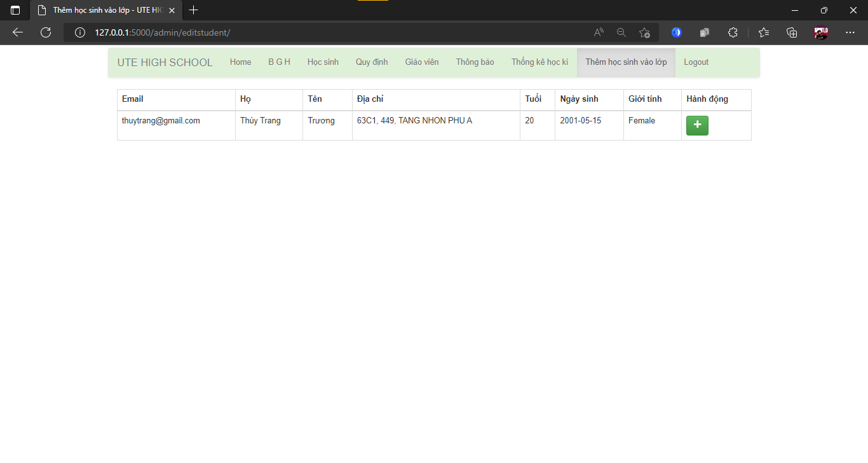Open the Favorites list icon

pos(763,32)
